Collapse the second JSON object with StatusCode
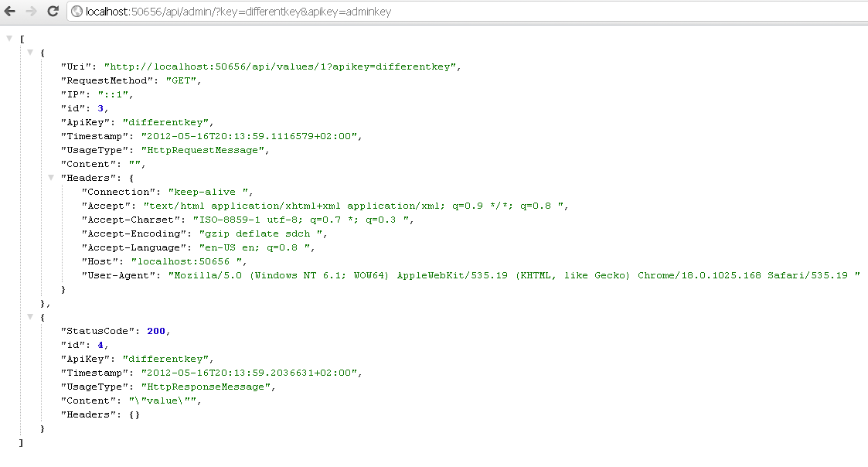The width and height of the screenshot is (868, 467). click(30, 316)
